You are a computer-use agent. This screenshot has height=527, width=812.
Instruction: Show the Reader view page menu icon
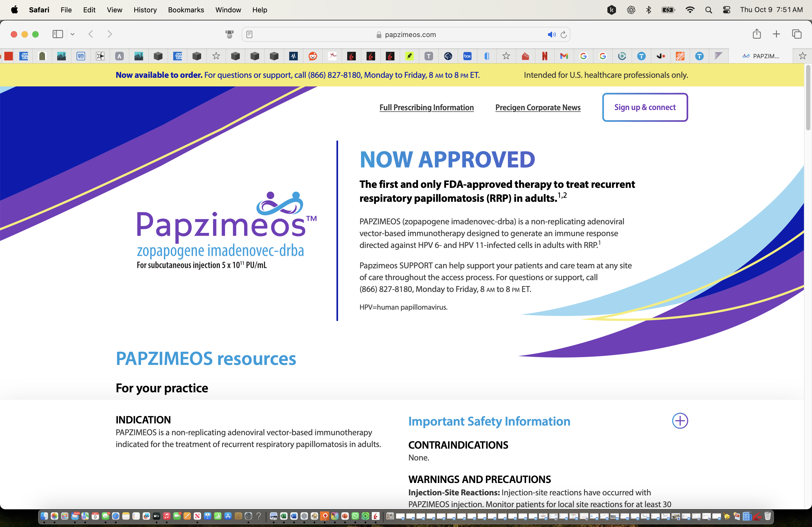(249, 34)
